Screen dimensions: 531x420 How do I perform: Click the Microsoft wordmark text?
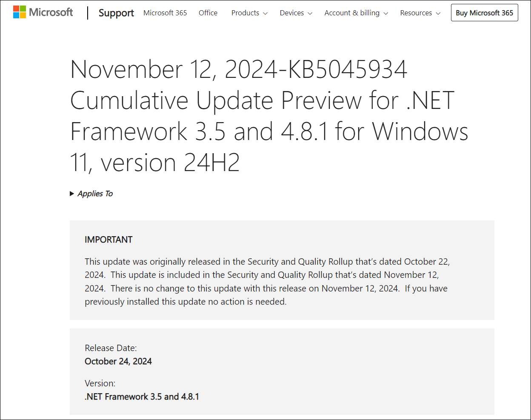pos(51,12)
